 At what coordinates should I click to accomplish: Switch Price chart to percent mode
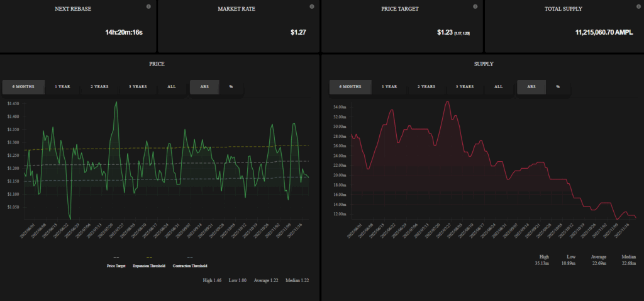point(231,86)
